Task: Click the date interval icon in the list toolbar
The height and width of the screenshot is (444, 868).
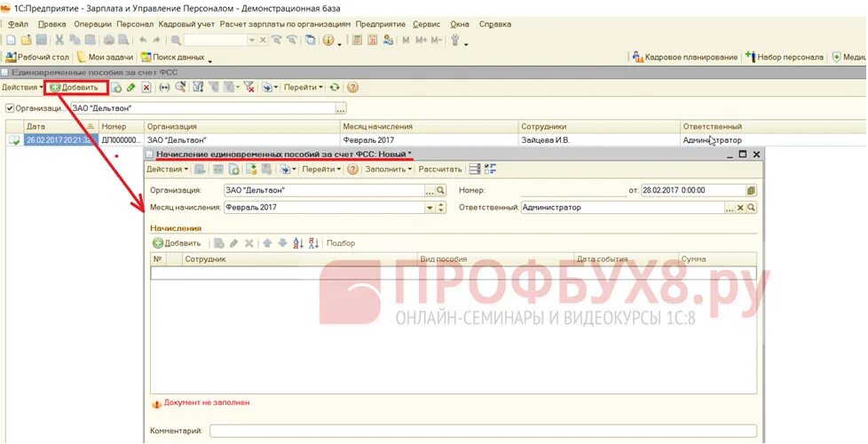Action: click(x=164, y=87)
